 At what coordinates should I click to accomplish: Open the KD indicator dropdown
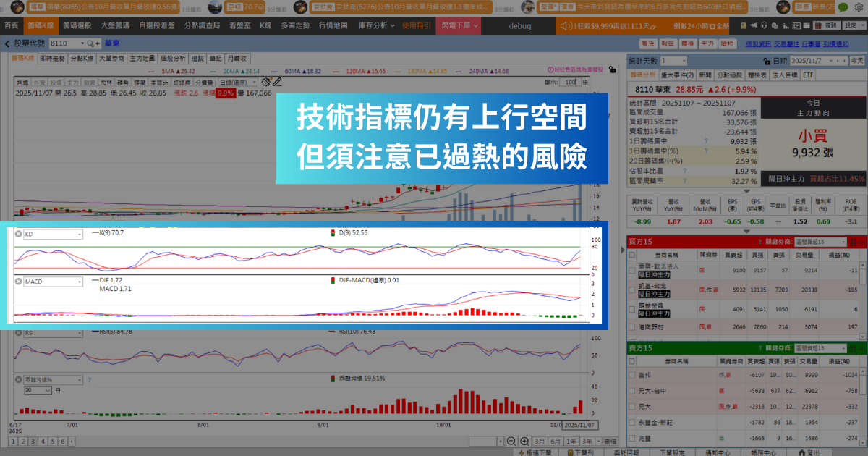coord(53,235)
